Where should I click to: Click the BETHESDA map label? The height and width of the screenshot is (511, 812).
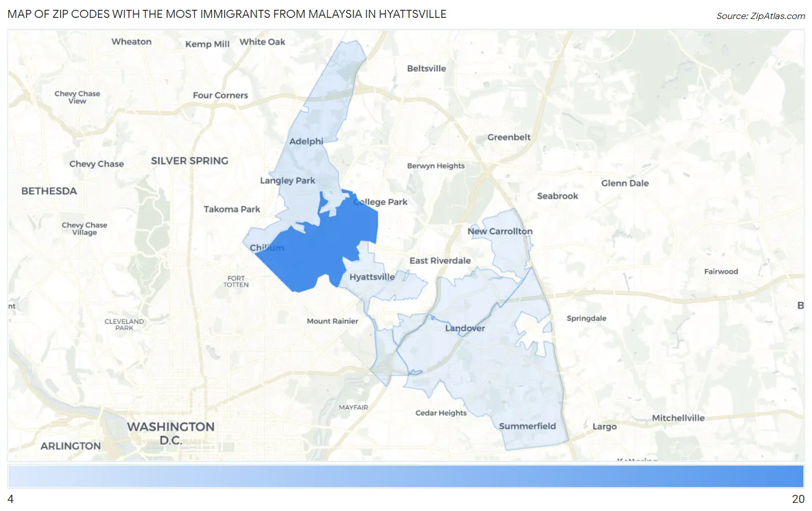(49, 191)
